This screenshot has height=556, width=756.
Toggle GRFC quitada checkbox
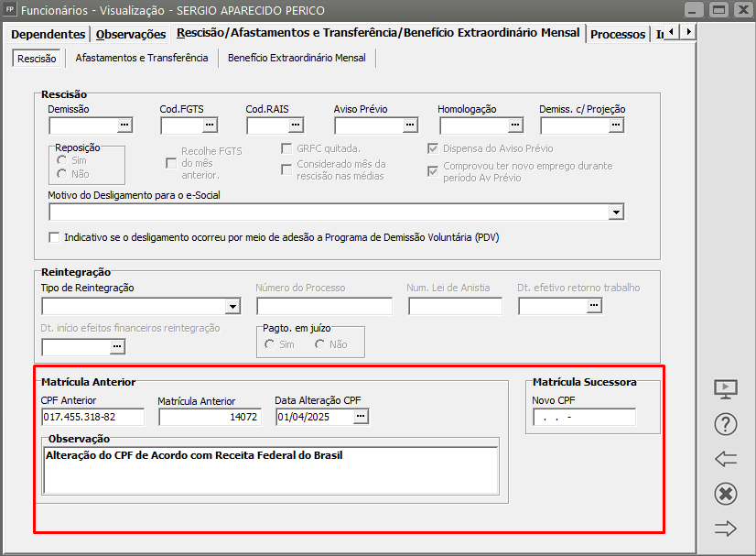coord(286,148)
